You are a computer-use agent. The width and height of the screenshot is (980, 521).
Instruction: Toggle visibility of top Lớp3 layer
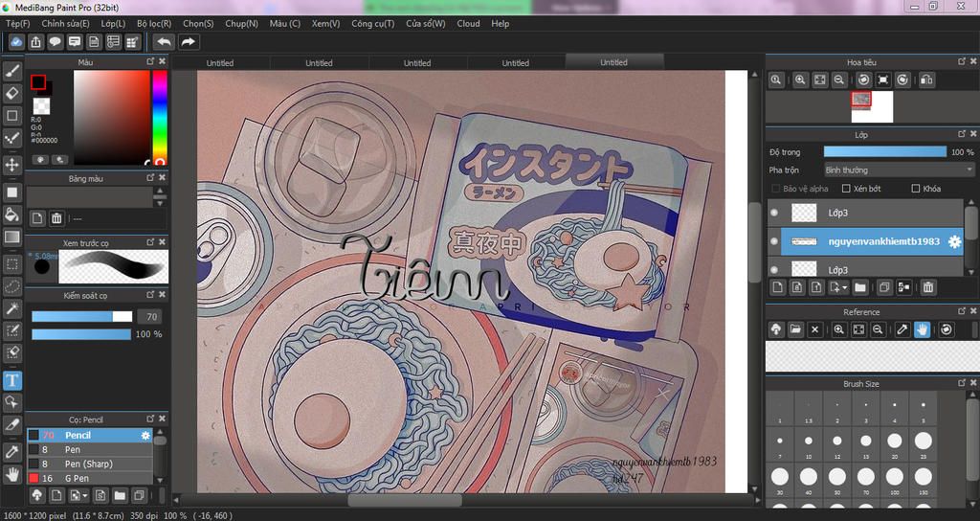pos(774,213)
